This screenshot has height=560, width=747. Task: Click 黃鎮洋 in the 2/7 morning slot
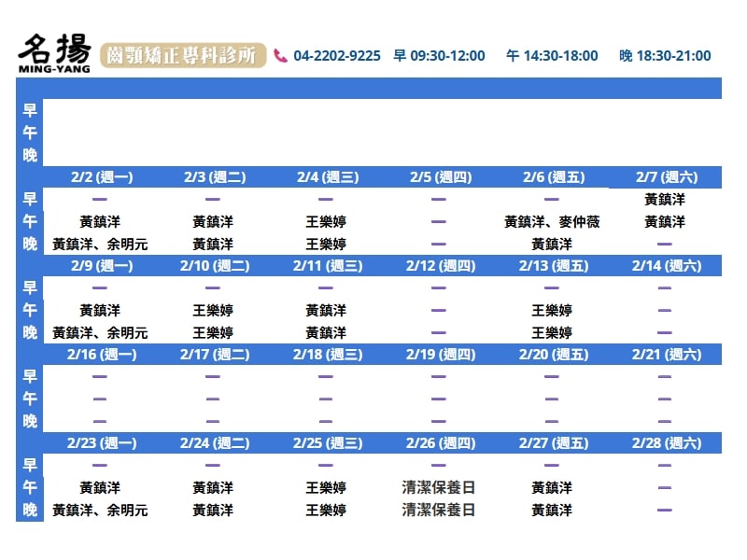(665, 200)
